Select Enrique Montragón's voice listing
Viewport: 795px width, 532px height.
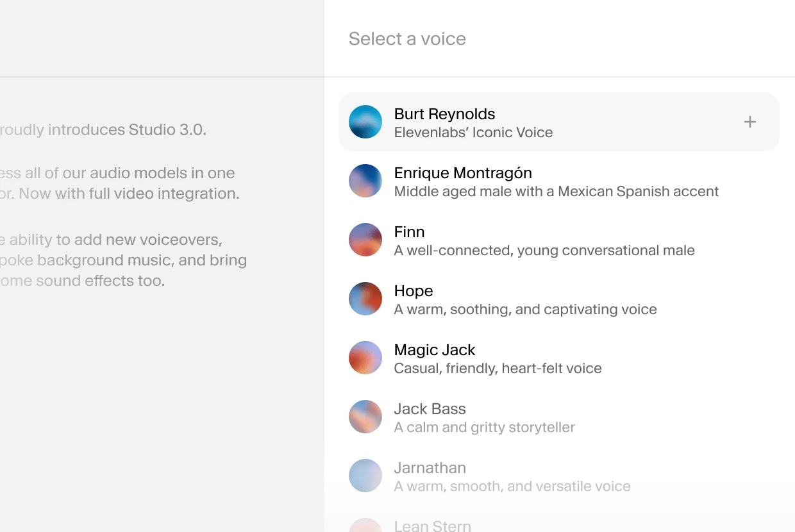[556, 181]
